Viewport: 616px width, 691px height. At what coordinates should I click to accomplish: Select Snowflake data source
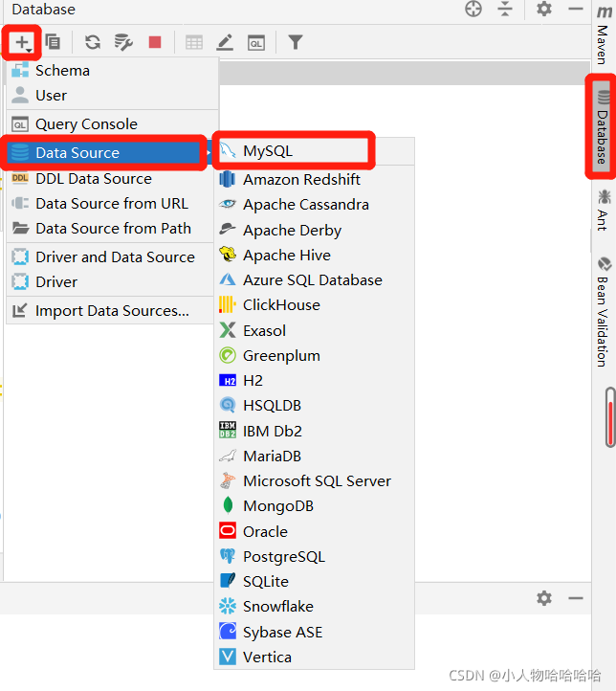(315, 607)
